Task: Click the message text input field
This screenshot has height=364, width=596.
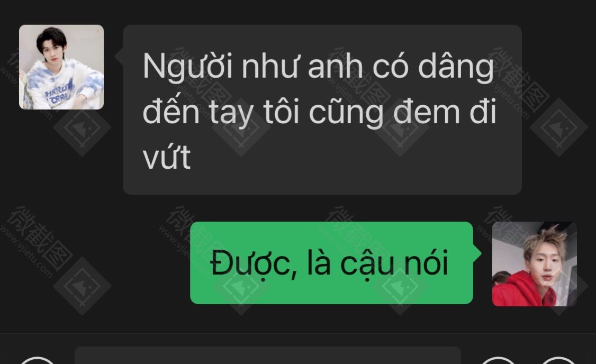Action: point(268,356)
